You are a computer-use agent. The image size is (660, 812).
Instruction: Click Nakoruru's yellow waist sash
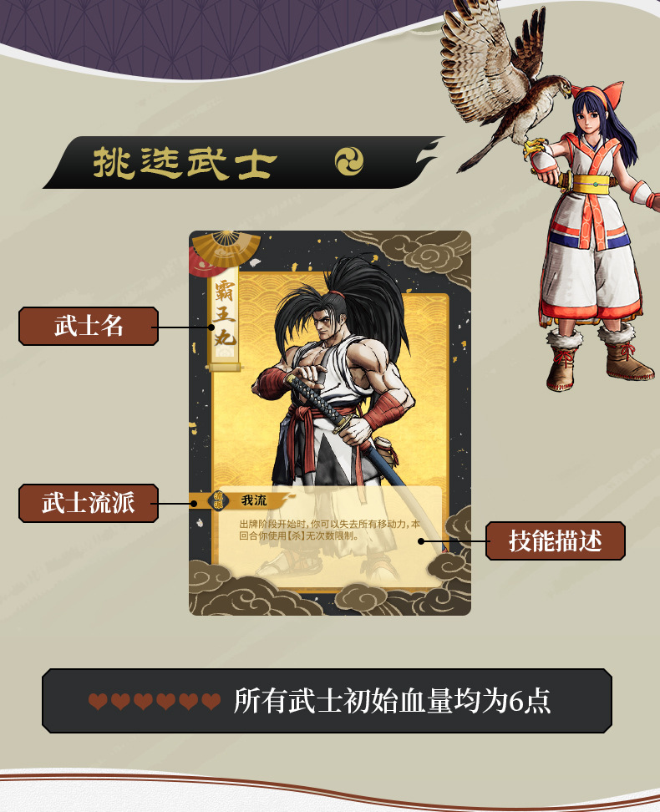[594, 183]
